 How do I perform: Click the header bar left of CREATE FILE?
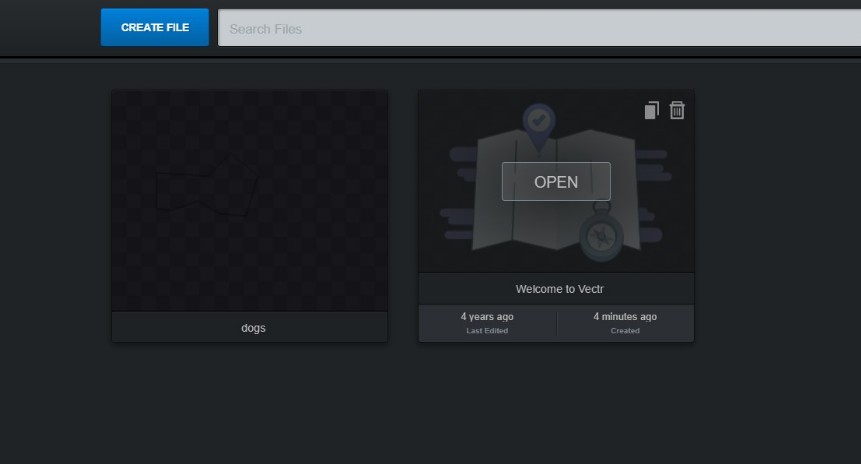click(x=50, y=28)
